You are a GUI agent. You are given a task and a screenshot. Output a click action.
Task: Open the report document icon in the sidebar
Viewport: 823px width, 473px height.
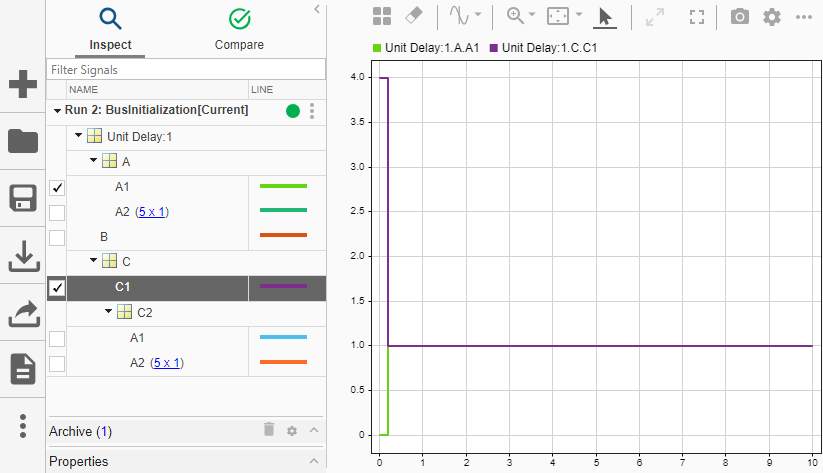click(x=23, y=369)
